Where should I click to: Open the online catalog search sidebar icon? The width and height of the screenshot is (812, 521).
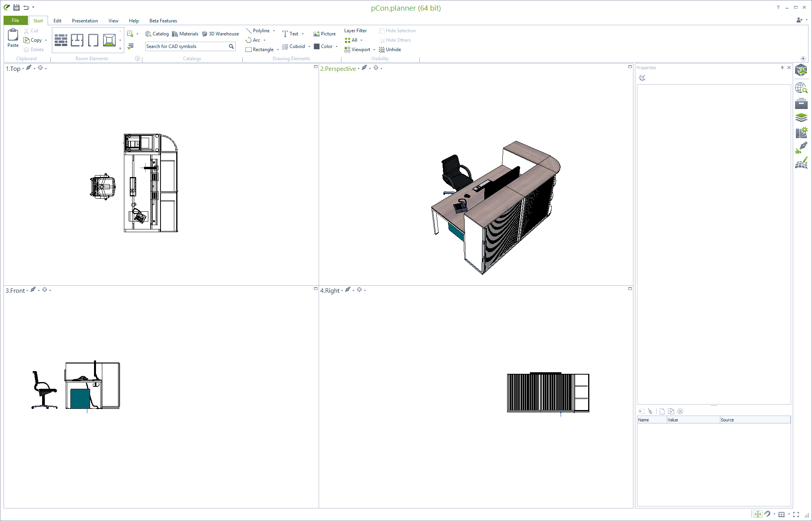(801, 87)
